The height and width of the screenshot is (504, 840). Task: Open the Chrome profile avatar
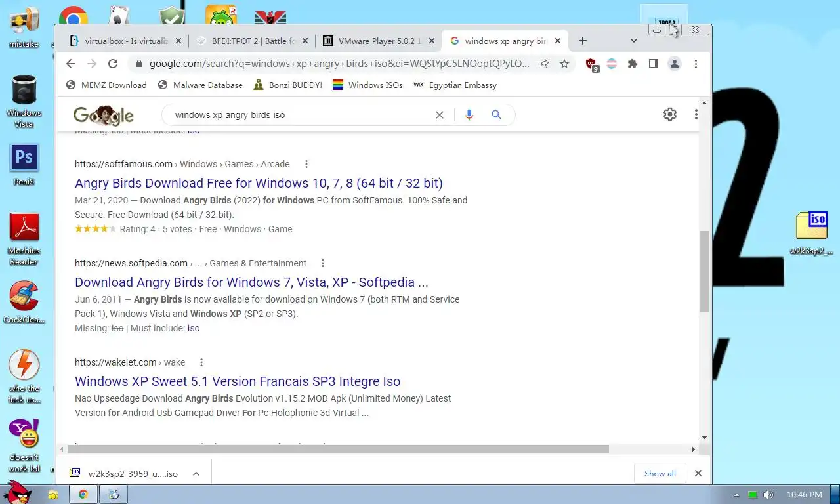click(674, 64)
